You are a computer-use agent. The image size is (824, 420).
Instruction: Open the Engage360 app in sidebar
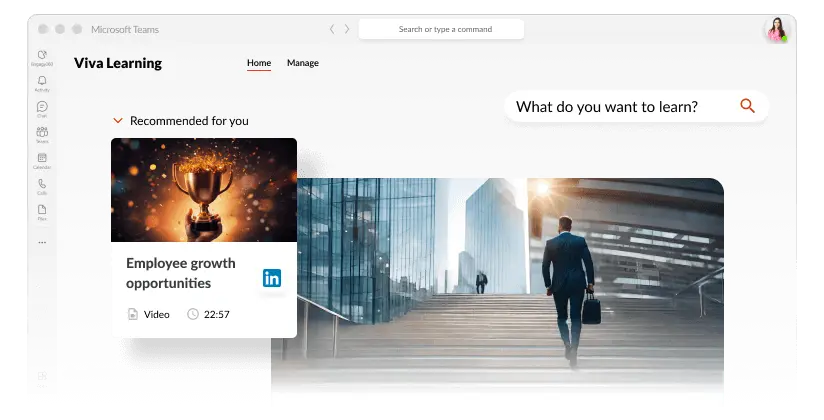tap(42, 56)
